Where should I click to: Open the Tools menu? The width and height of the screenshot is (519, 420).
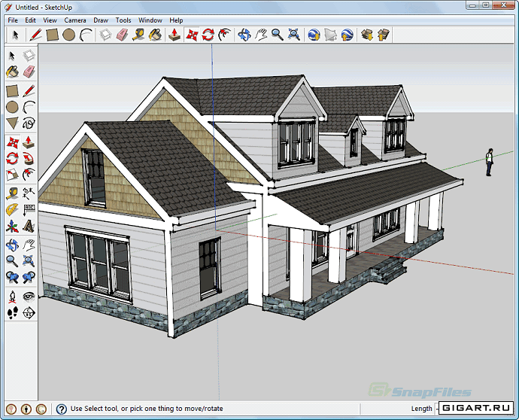(x=123, y=20)
